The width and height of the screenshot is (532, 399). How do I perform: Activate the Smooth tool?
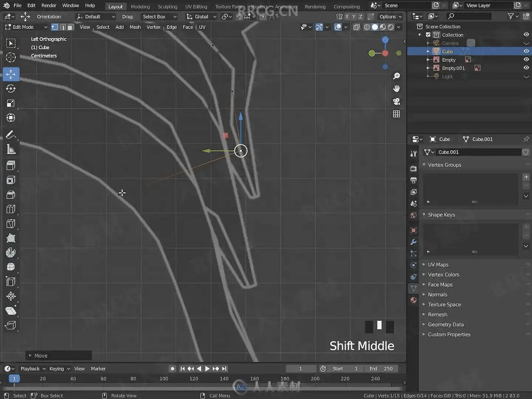point(11,267)
